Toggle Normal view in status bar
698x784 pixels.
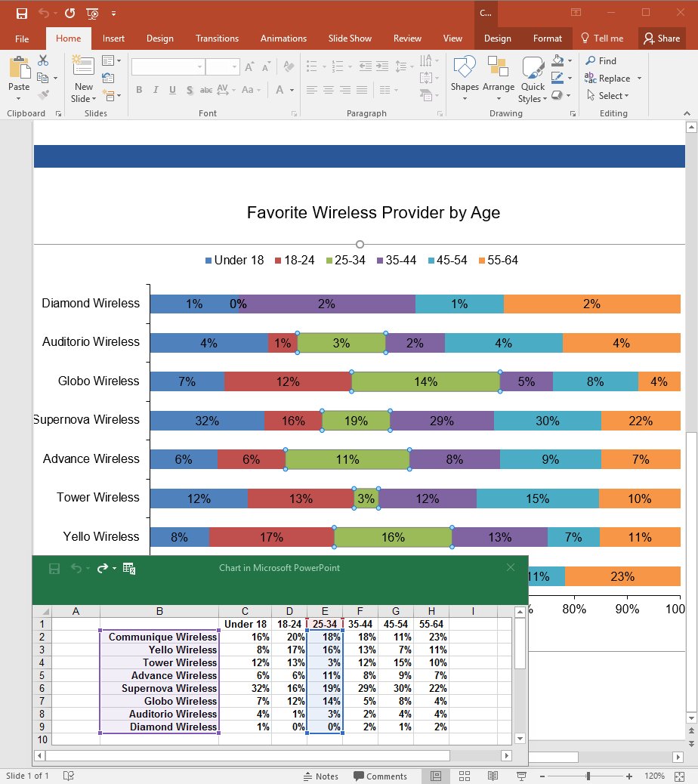pyautogui.click(x=436, y=776)
